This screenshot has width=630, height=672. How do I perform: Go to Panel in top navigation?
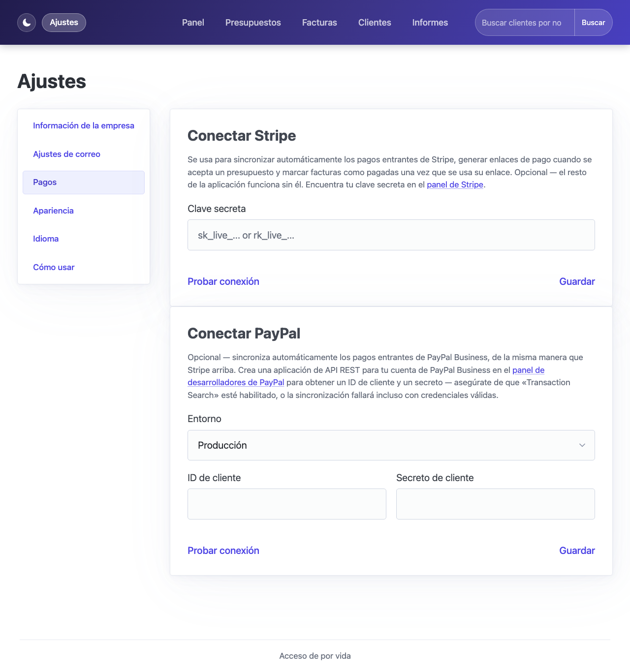(x=193, y=23)
